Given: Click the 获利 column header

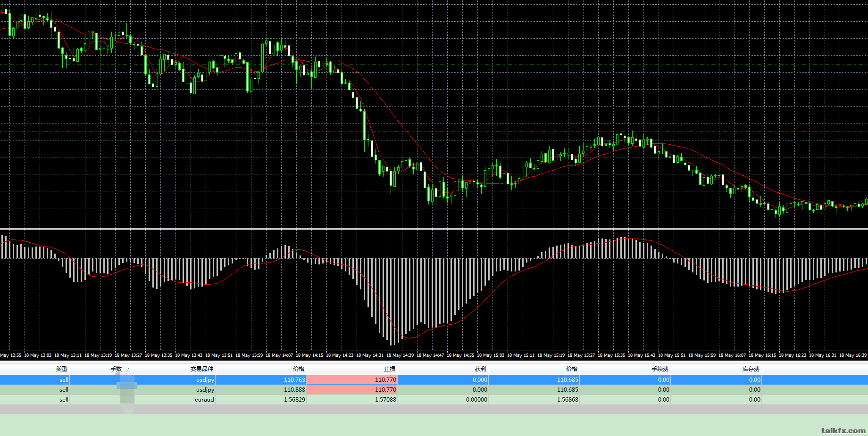Looking at the screenshot, I should [481, 369].
